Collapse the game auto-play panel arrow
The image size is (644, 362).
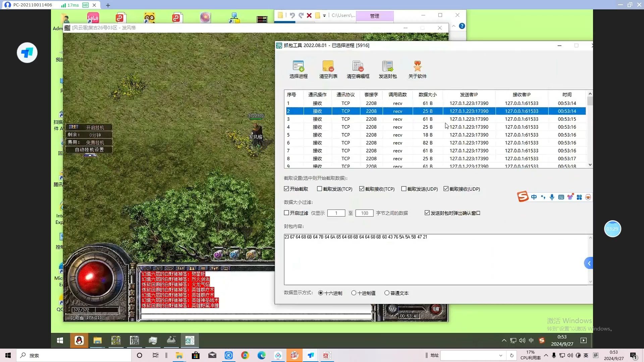pyautogui.click(x=90, y=156)
